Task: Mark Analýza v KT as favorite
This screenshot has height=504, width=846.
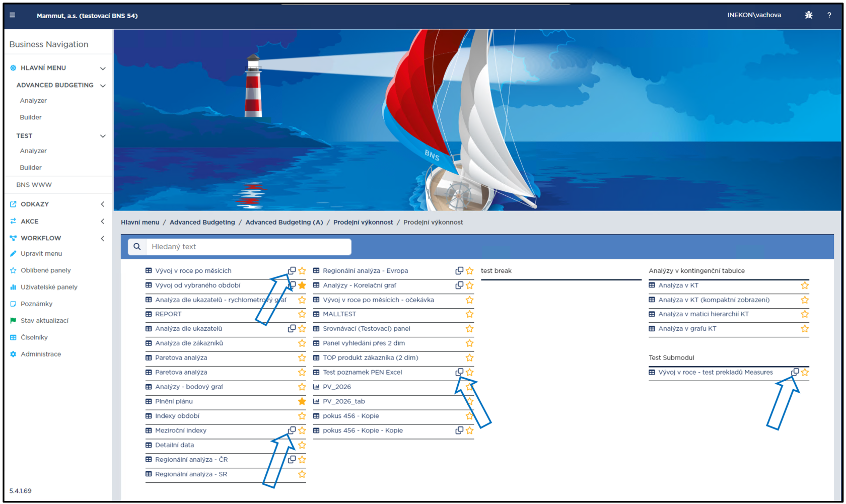Action: 805,285
